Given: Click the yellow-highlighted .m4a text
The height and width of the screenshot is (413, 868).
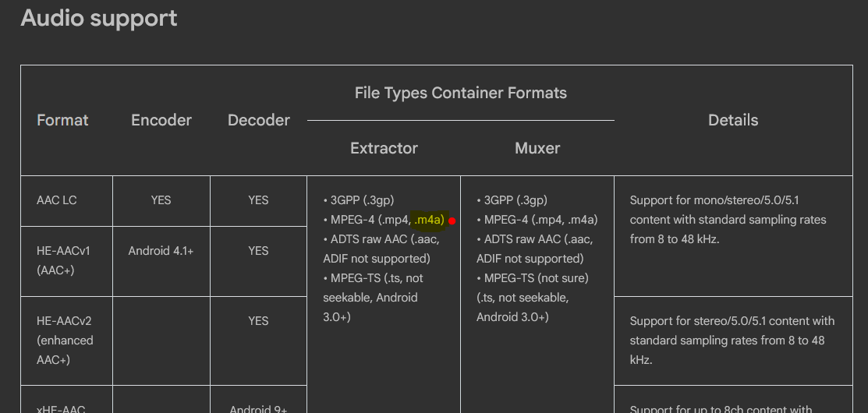Looking at the screenshot, I should [428, 220].
